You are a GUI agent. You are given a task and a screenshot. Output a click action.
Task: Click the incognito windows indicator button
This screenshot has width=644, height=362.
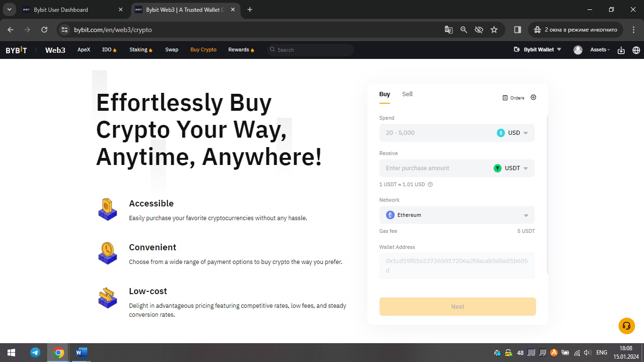pyautogui.click(x=576, y=30)
